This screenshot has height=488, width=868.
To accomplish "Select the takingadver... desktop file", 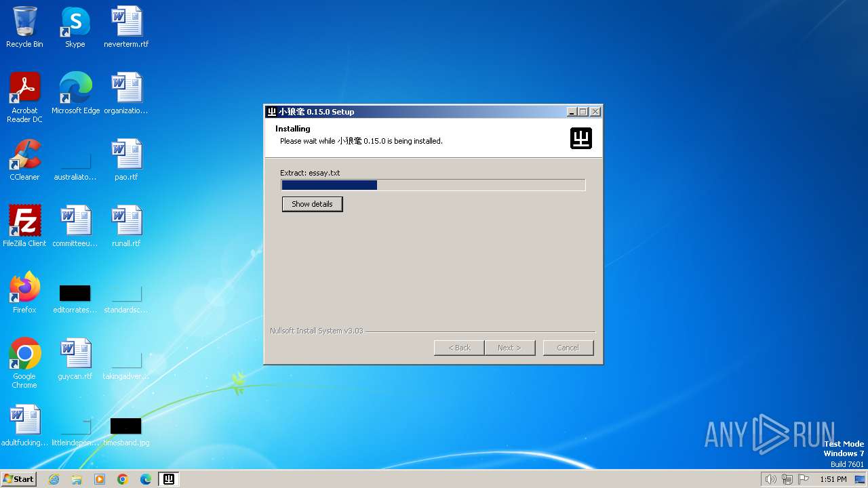I will [x=126, y=365].
